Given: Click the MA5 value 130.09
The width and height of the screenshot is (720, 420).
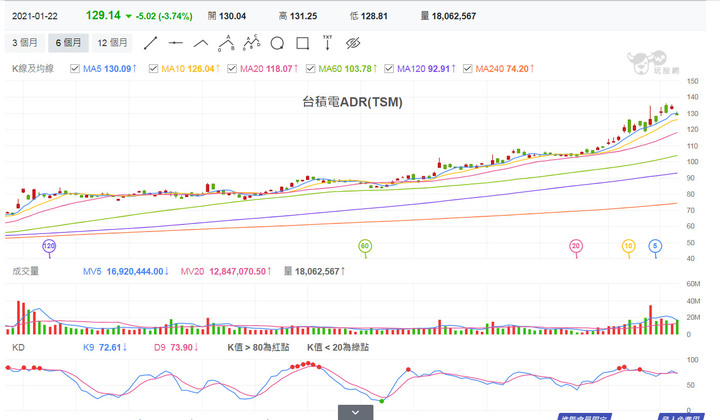Looking at the screenshot, I should click(118, 68).
